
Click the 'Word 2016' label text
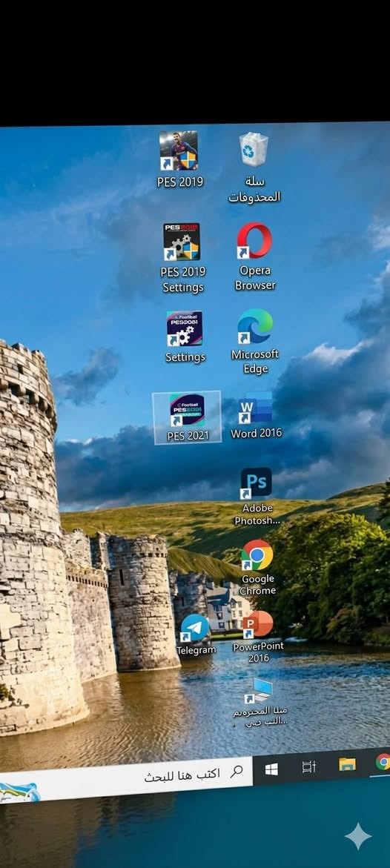256,434
